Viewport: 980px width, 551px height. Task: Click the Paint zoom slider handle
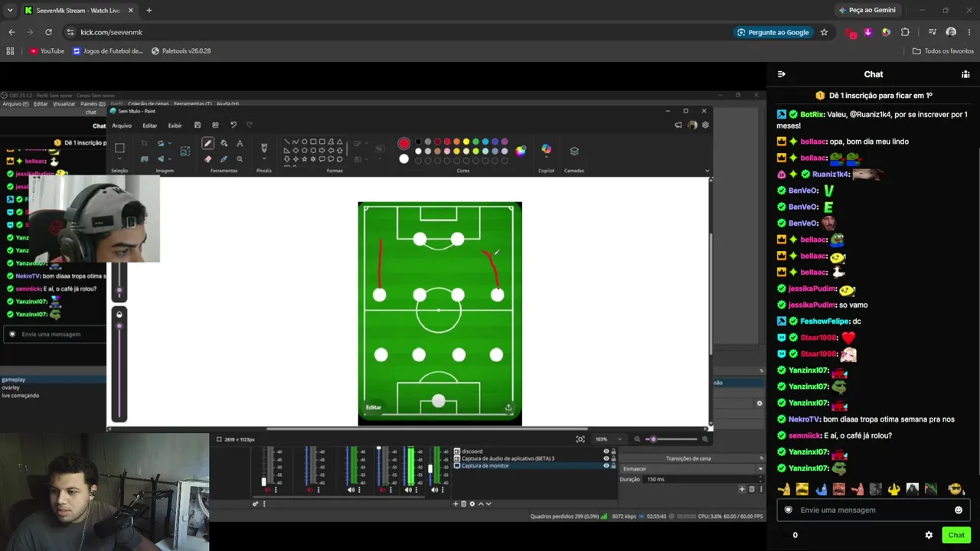pos(652,439)
